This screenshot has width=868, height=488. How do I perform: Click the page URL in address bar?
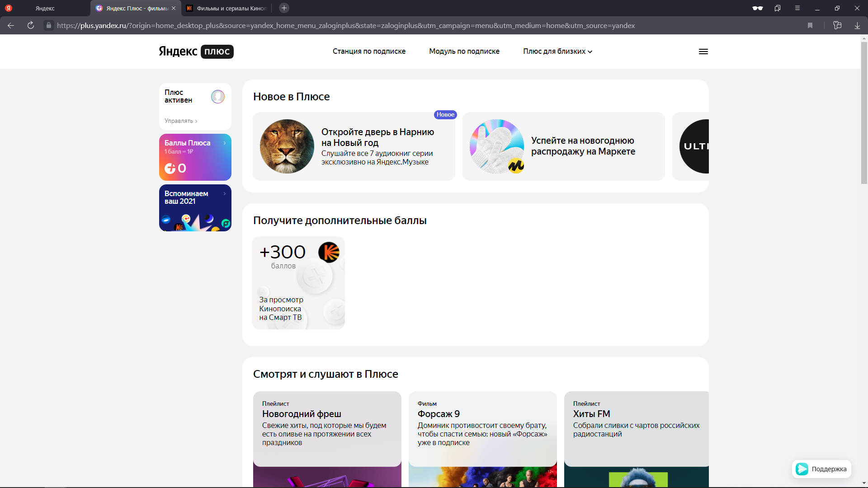pyautogui.click(x=346, y=26)
